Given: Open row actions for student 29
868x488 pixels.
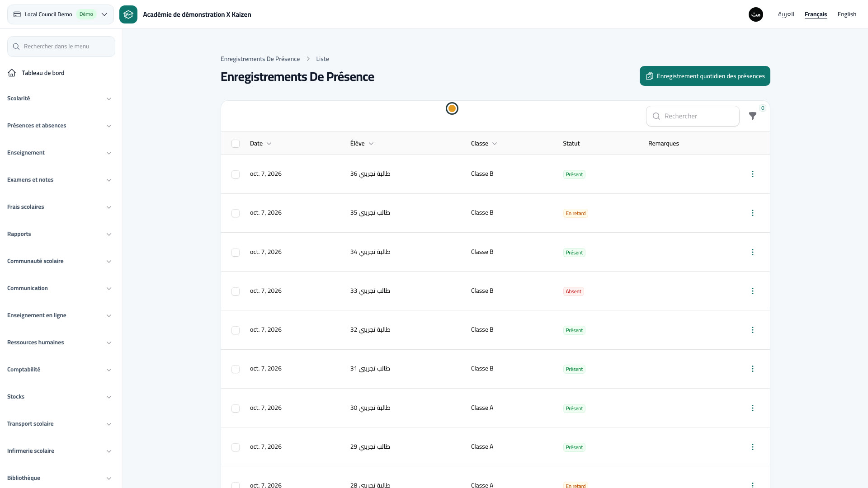Looking at the screenshot, I should tap(753, 447).
